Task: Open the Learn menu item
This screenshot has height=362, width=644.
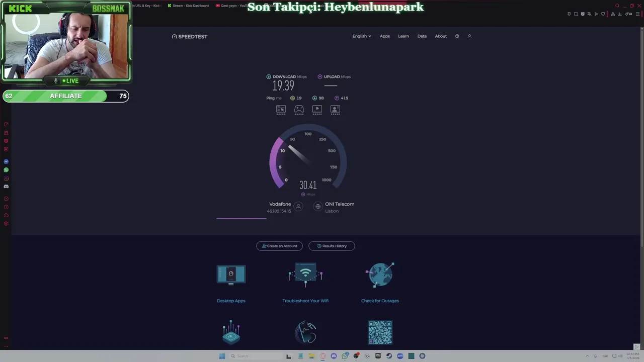Action: 404,36
